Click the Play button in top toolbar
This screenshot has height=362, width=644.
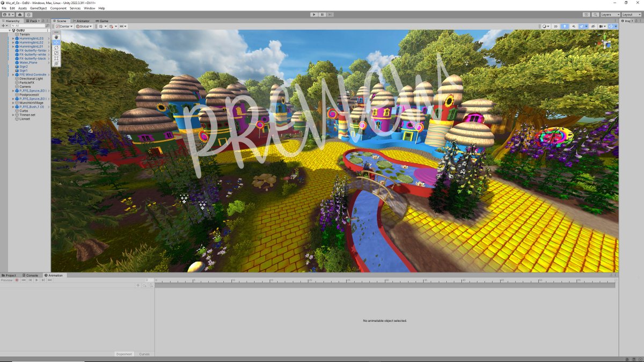pos(314,14)
